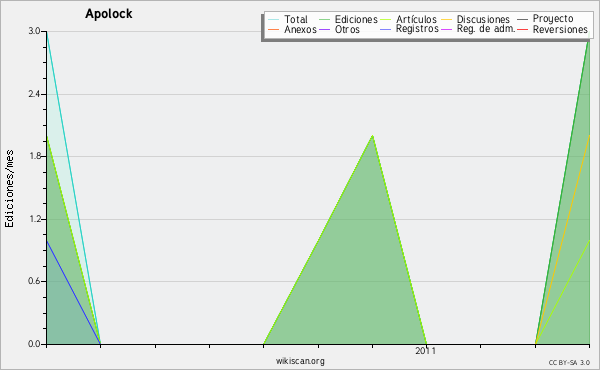
Task: Click the y-axis label Ediciones/mes
Action: click(x=9, y=189)
